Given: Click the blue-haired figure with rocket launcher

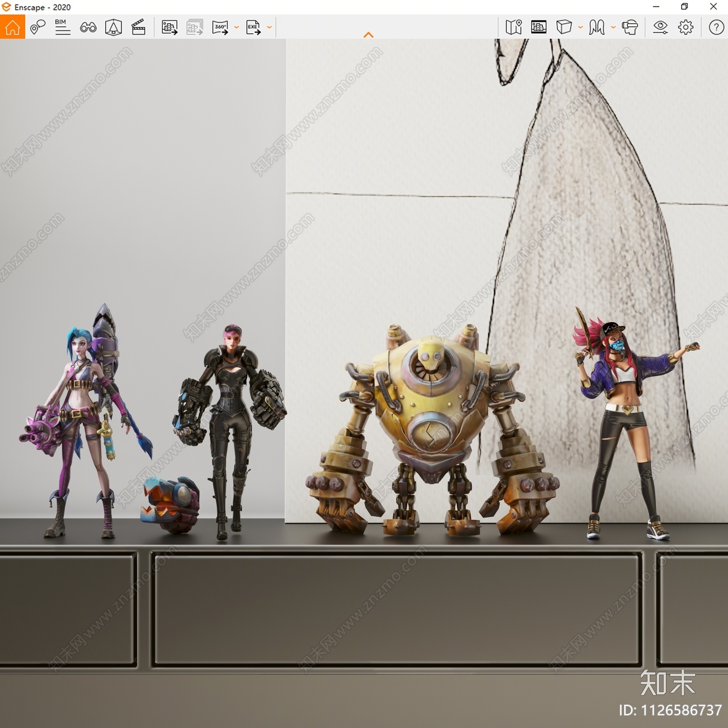Looking at the screenshot, I should click(84, 421).
